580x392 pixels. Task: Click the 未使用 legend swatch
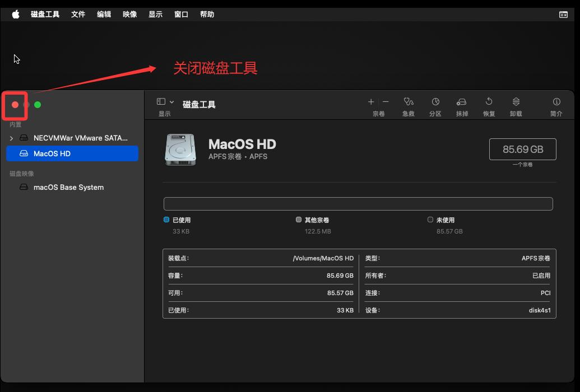click(430, 220)
